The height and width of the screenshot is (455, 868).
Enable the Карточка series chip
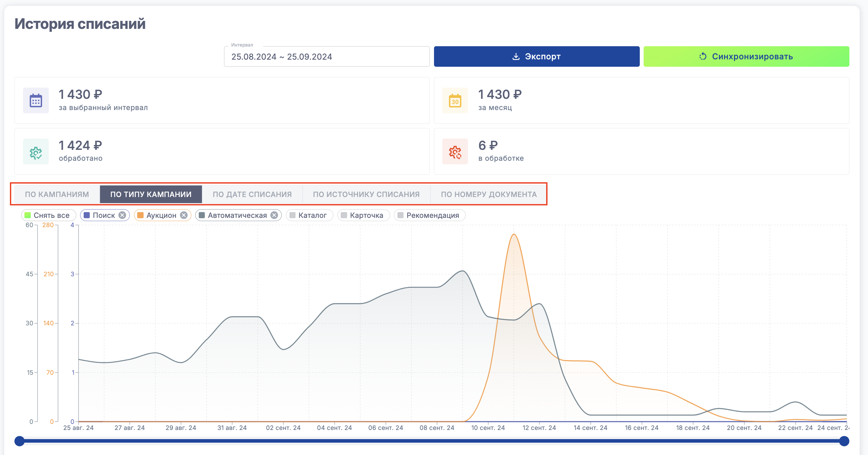pyautogui.click(x=363, y=215)
